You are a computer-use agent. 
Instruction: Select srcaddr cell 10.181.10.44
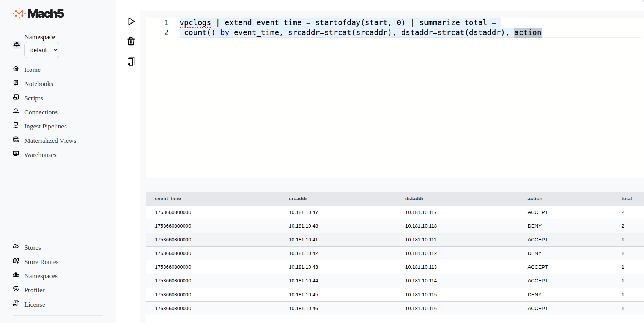303,281
